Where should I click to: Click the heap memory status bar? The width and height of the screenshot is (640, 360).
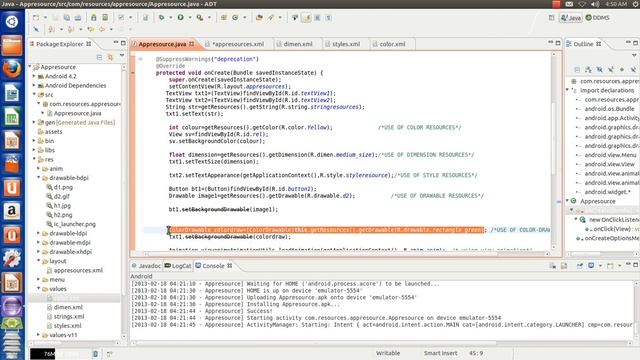[59, 354]
